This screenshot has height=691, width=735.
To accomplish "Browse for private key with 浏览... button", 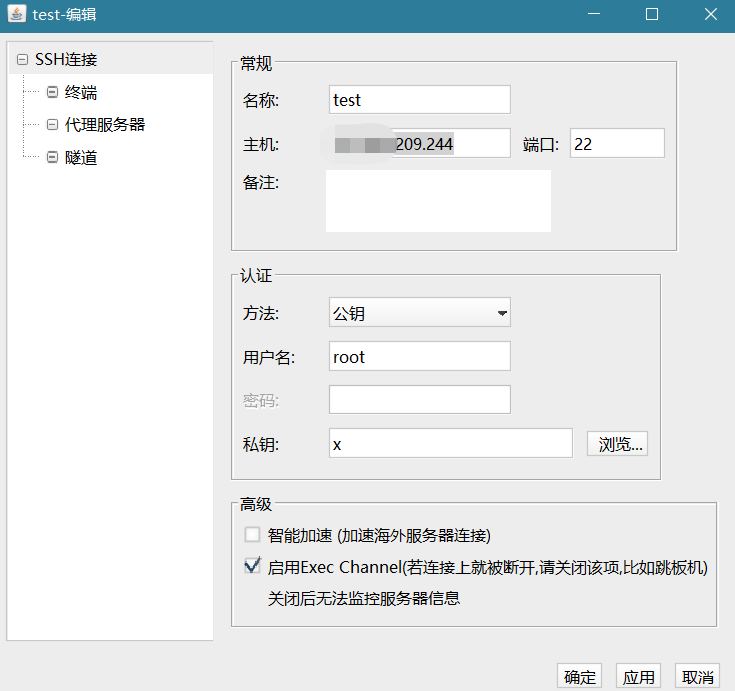I will coord(617,443).
